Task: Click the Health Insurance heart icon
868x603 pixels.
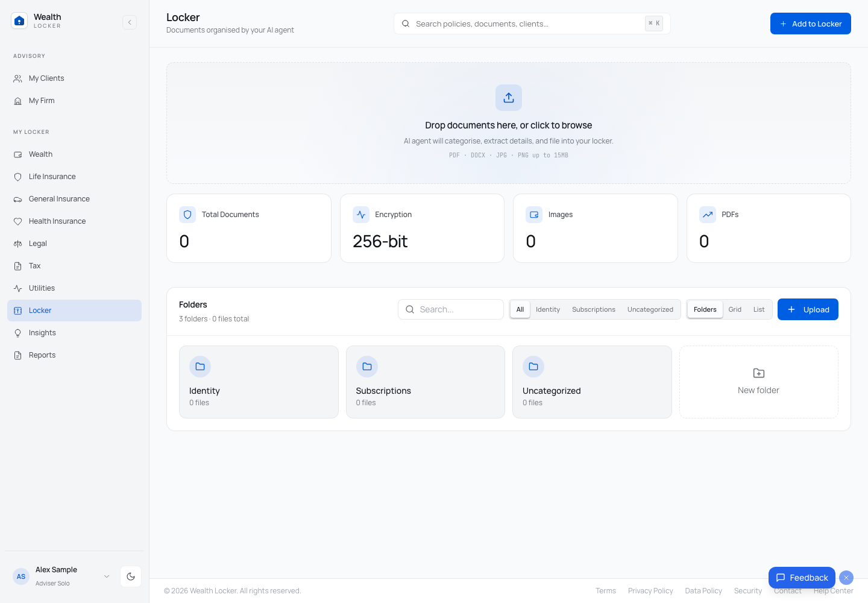Action: 18,221
